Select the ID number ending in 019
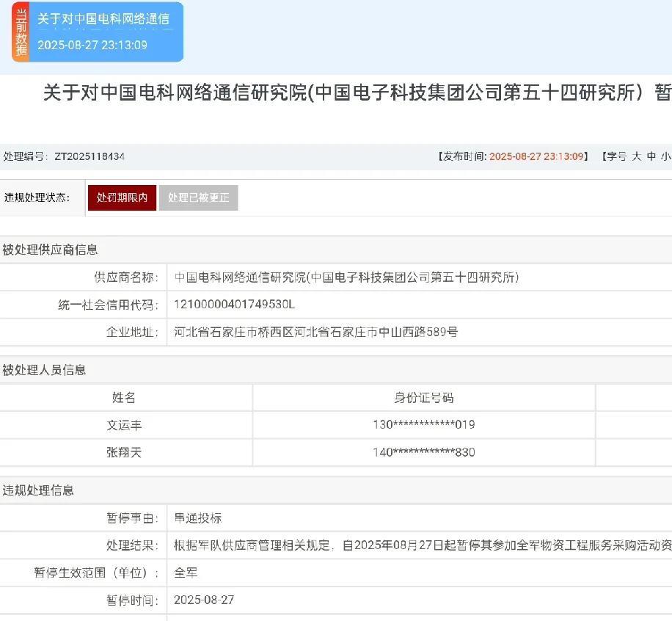 (x=424, y=425)
